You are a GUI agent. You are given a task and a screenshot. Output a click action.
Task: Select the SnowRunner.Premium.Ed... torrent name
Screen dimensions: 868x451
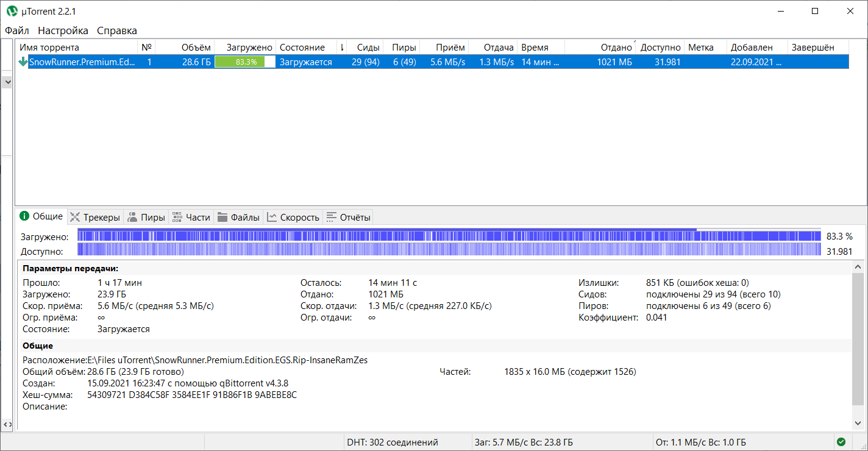[x=82, y=62]
